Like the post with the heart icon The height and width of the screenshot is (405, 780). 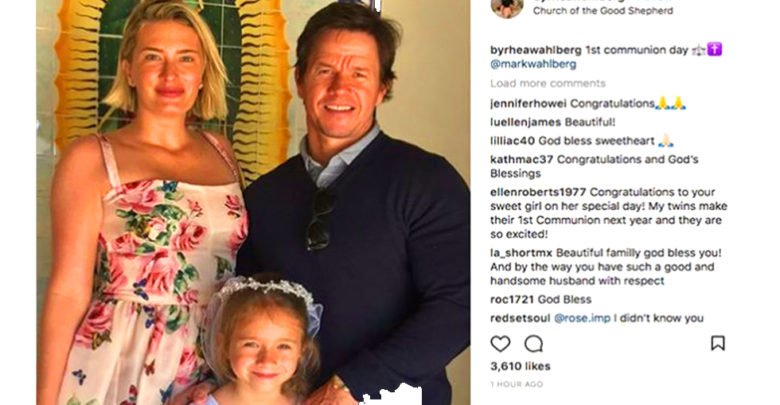coord(500,343)
